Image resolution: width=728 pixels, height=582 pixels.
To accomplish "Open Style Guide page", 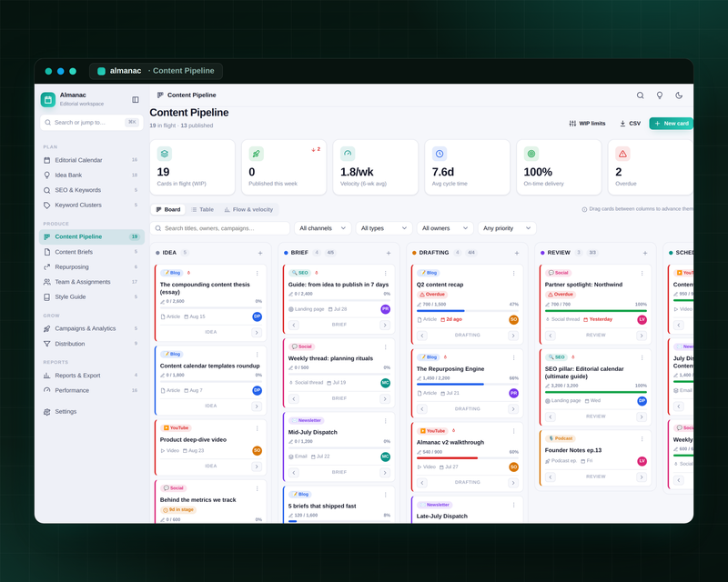I will [92, 296].
